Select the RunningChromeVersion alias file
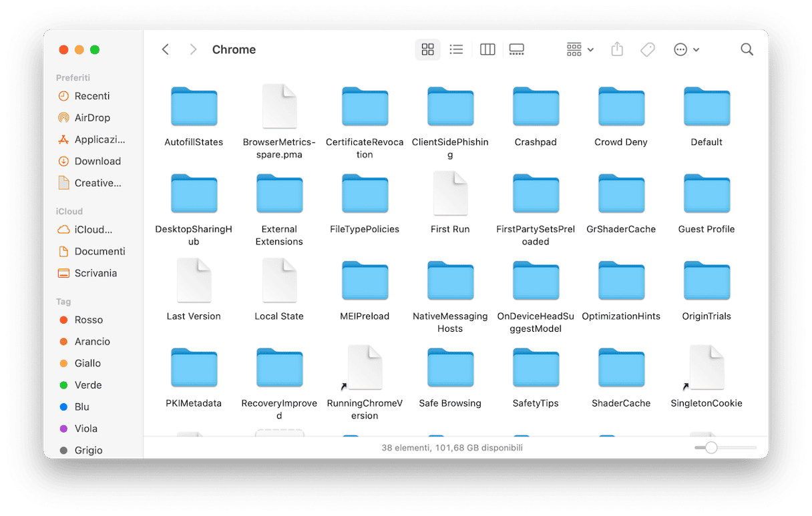Screen dimensions: 812x516 pos(365,368)
